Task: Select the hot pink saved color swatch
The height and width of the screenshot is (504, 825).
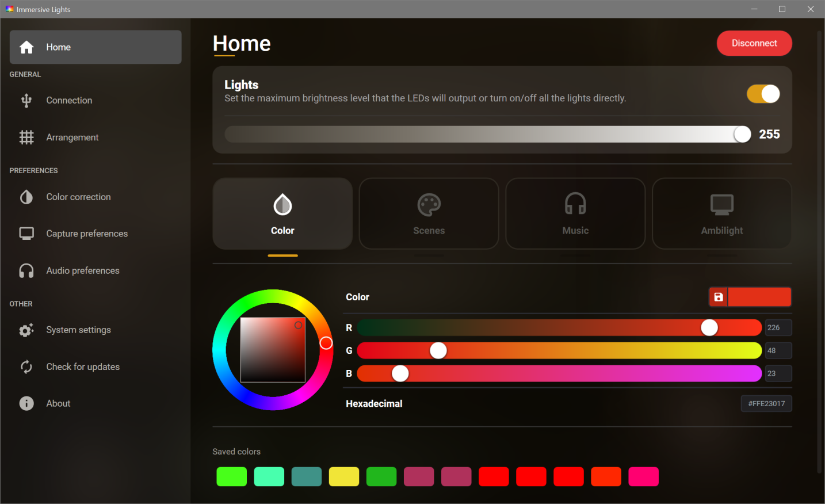Action: click(x=643, y=476)
